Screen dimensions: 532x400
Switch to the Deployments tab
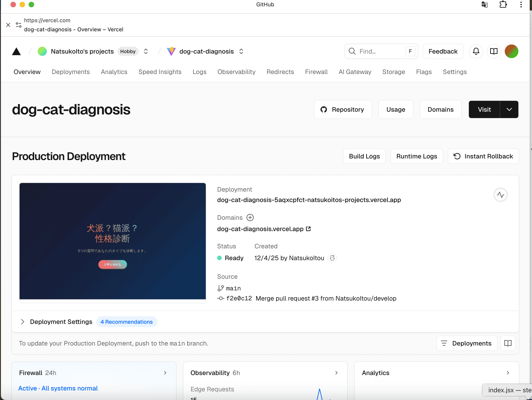click(x=70, y=72)
